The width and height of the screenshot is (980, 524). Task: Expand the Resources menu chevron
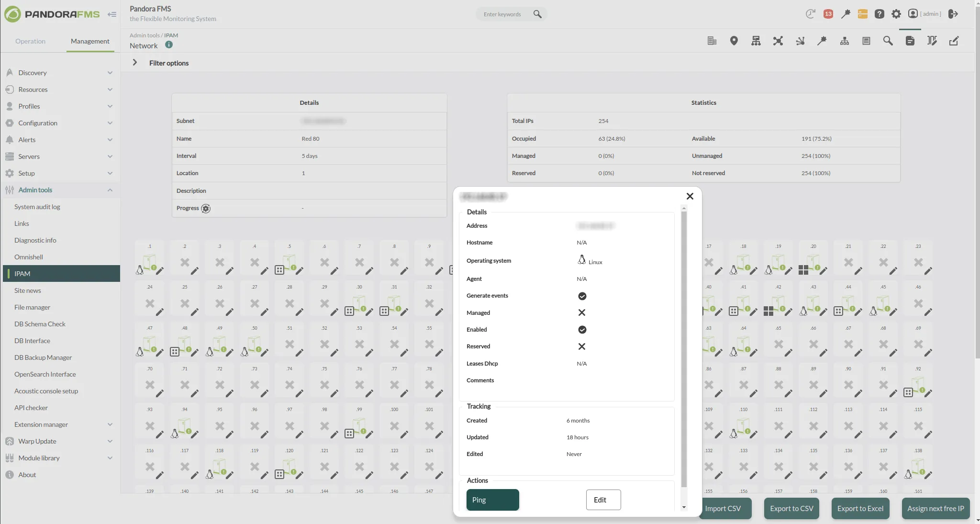[x=110, y=89]
